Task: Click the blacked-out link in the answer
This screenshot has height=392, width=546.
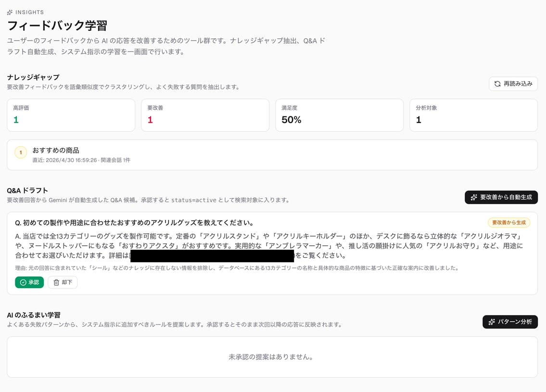Action: 212,256
